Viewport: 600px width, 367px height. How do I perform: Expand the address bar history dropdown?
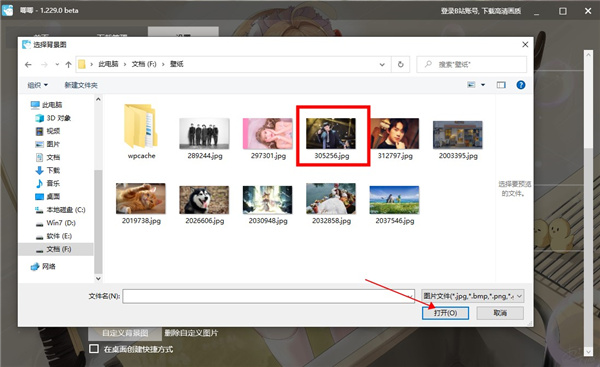[x=382, y=65]
